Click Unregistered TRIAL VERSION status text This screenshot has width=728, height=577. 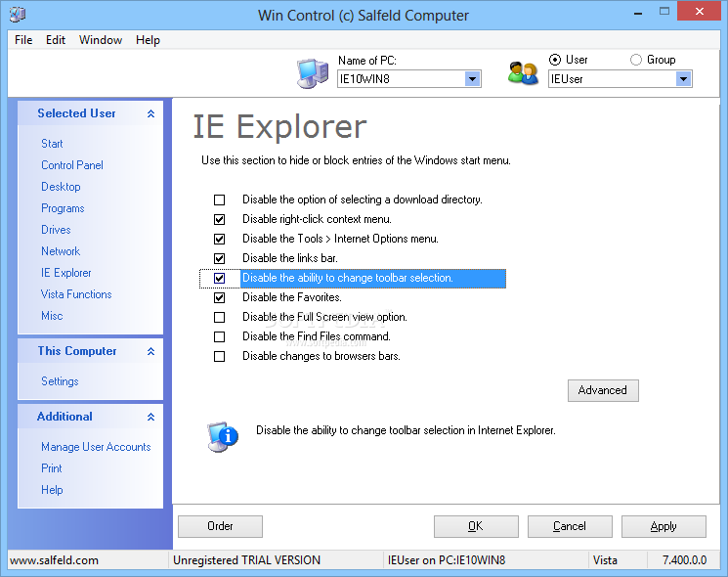(x=246, y=560)
